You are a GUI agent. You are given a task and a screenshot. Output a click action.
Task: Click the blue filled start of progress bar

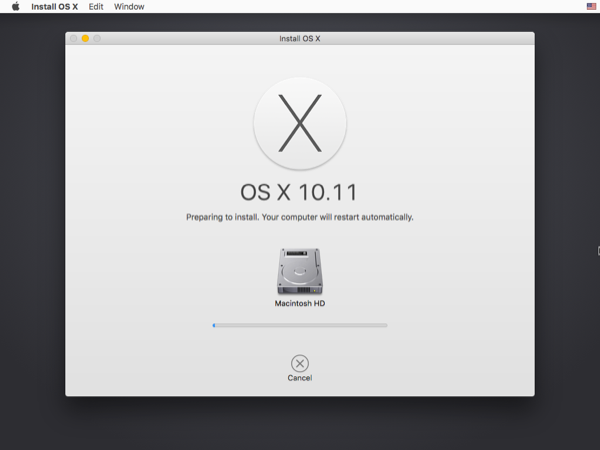click(214, 325)
